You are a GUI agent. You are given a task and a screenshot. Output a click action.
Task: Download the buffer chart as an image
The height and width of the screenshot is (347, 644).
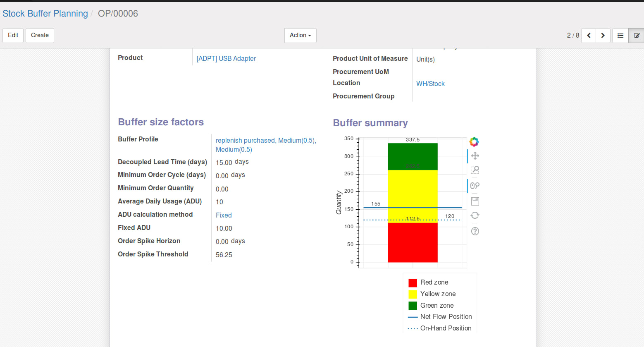[x=475, y=201]
